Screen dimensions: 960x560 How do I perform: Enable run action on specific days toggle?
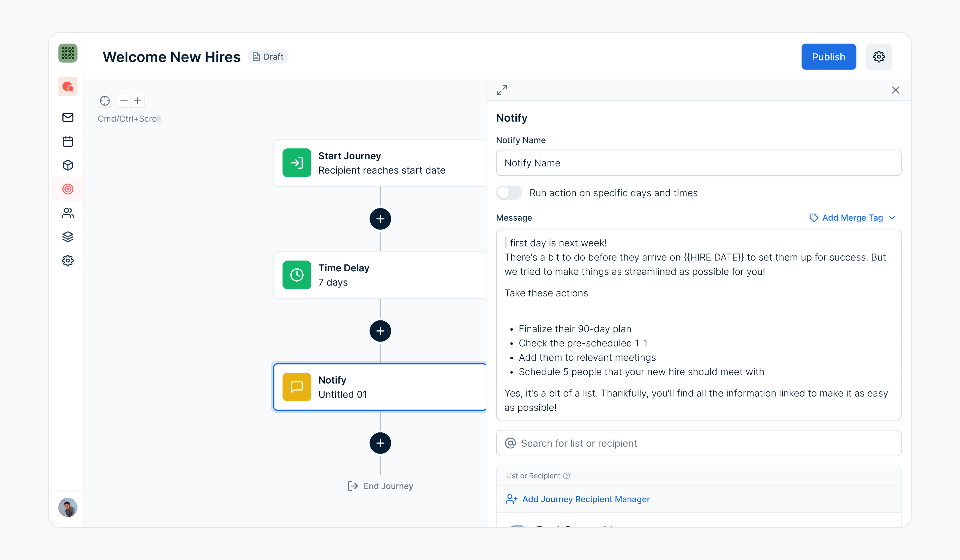(509, 193)
